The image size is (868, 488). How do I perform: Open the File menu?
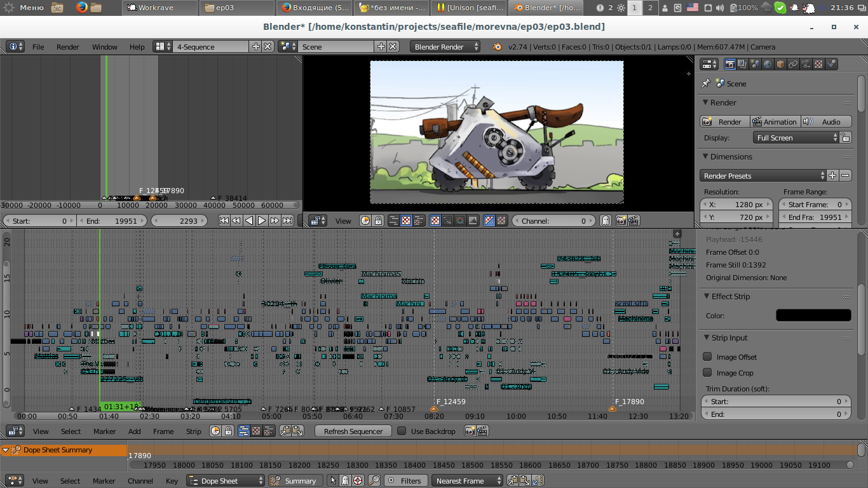click(x=38, y=46)
